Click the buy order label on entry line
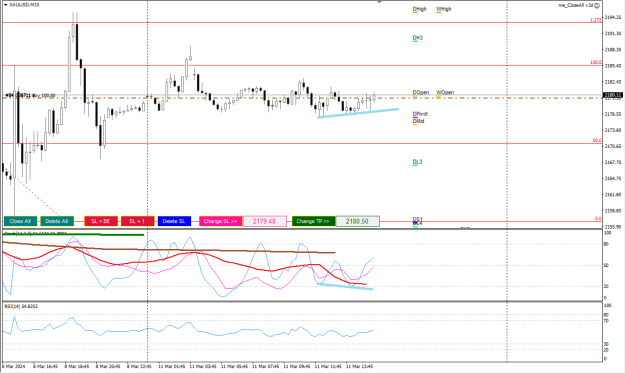This screenshot has width=625, height=373. 30,96
